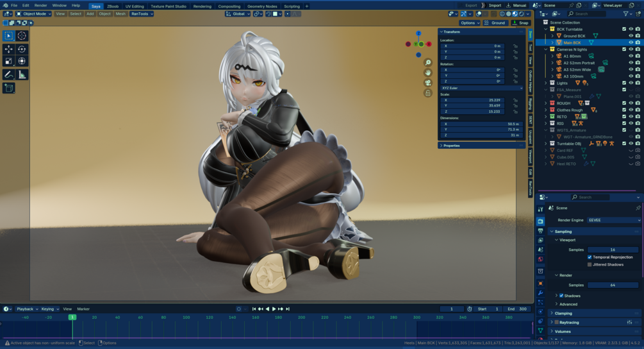
Task: Click the Manual button
Action: [x=516, y=5]
